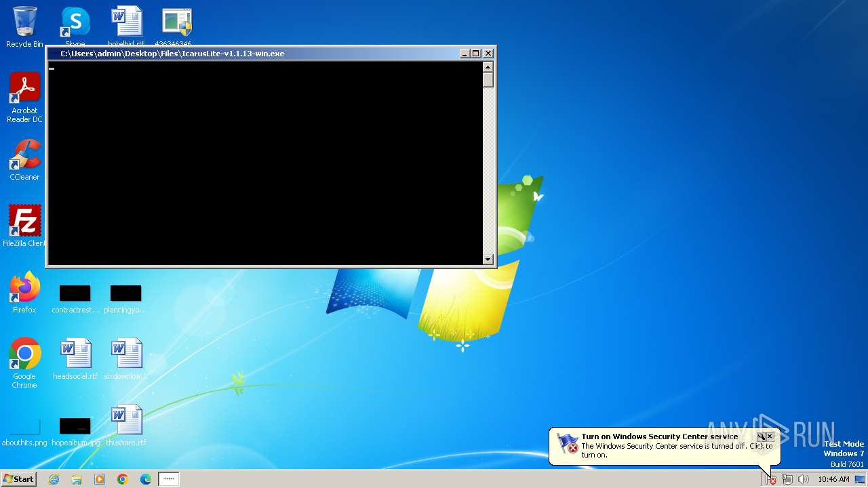Select the 436346346 installer desktop icon
The width and height of the screenshot is (868, 488).
pos(177,26)
